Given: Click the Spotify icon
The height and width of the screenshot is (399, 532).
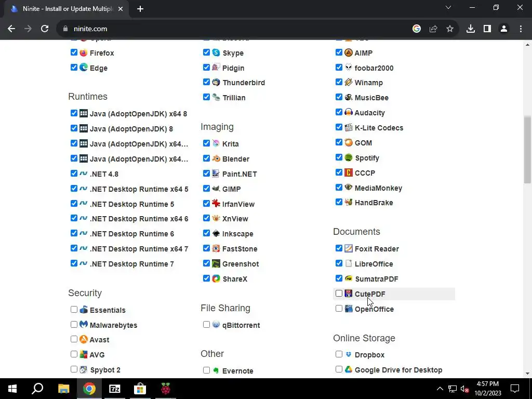Looking at the screenshot, I should 349,158.
